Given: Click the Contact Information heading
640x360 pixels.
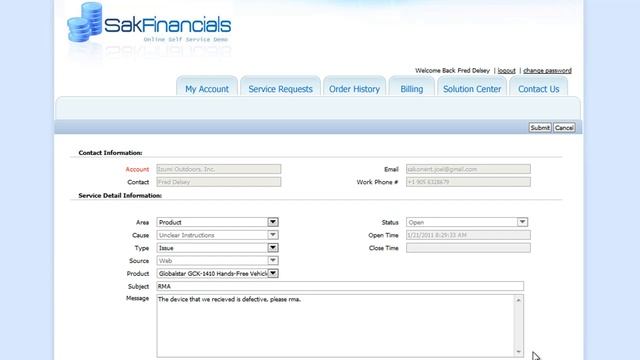Looking at the screenshot, I should click(110, 153).
